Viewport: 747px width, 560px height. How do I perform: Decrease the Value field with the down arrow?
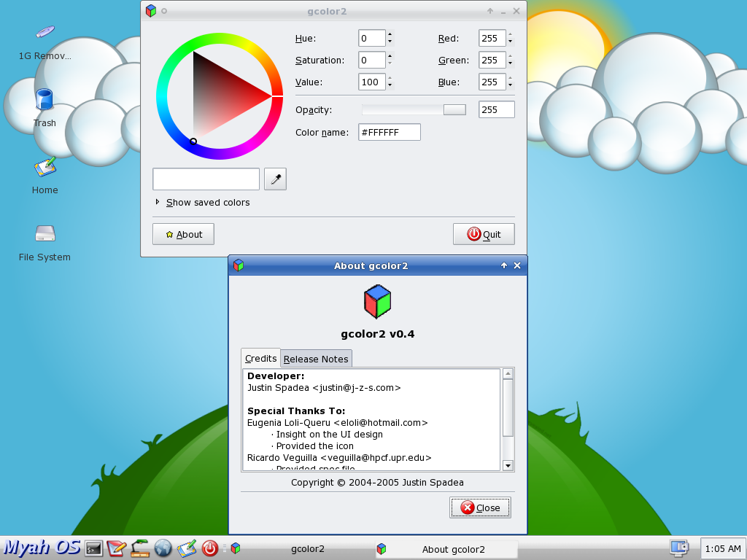coord(390,86)
